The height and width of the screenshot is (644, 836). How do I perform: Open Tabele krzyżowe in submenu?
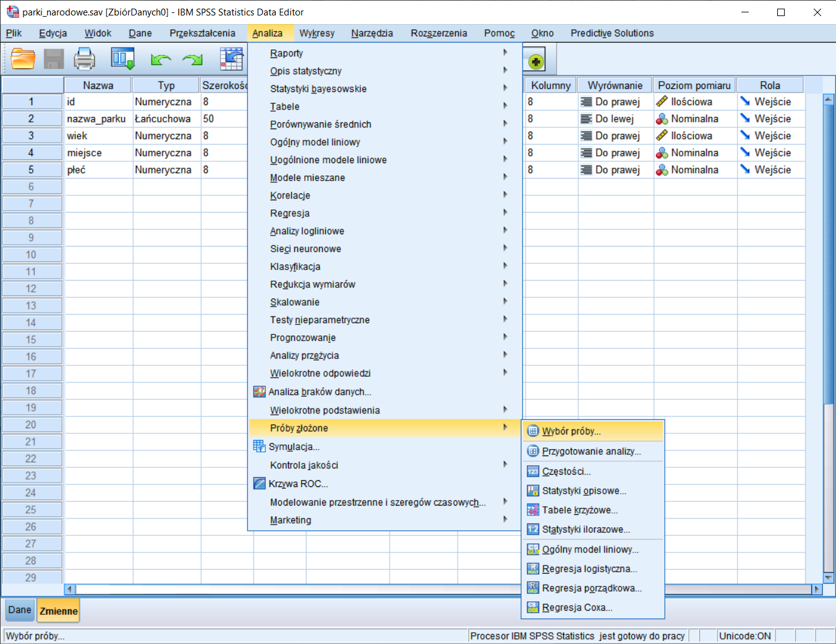(593, 510)
